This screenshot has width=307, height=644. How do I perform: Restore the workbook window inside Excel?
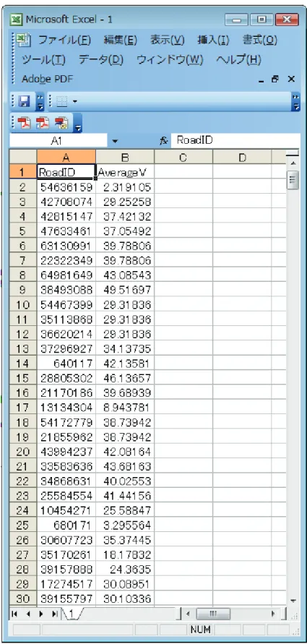pyautogui.click(x=275, y=80)
